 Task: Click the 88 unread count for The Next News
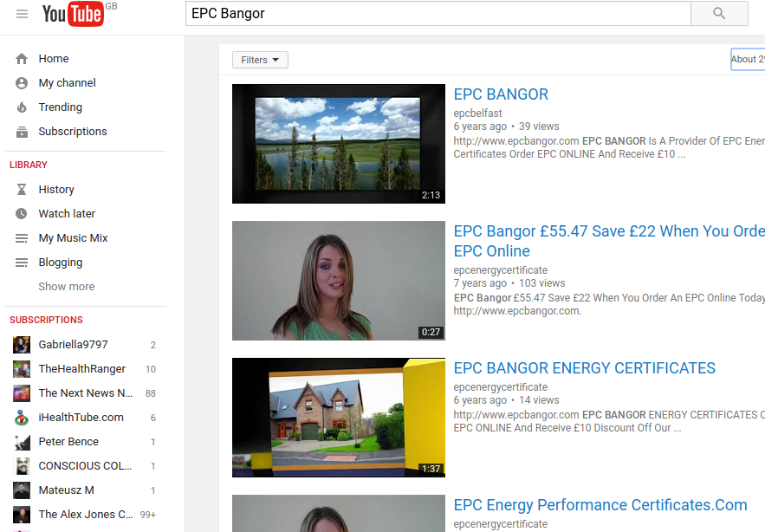tap(150, 393)
